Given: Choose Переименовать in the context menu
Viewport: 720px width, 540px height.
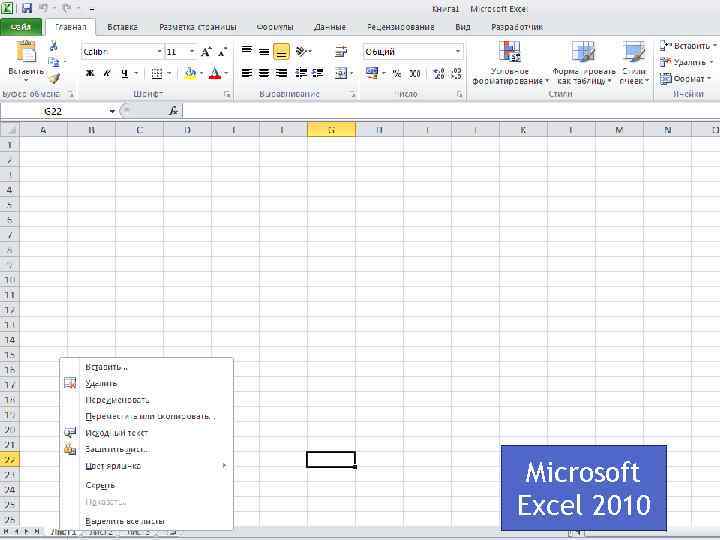Looking at the screenshot, I should 146,400.
